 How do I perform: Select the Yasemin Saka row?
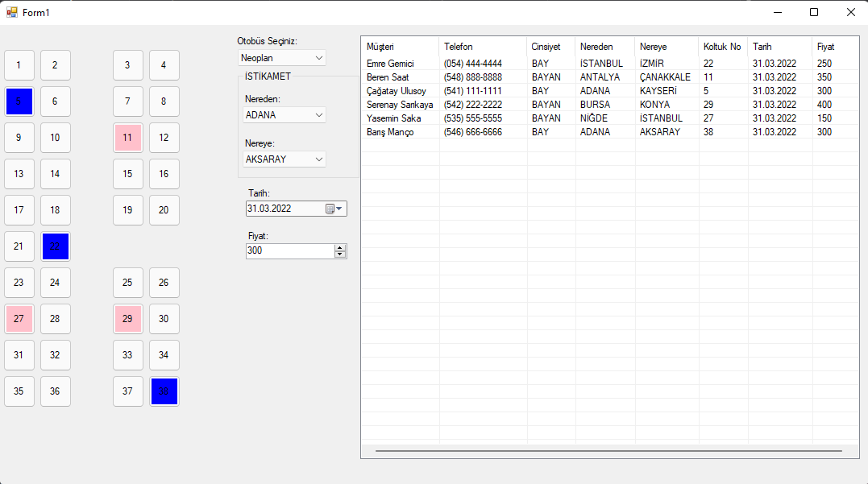[x=610, y=118]
